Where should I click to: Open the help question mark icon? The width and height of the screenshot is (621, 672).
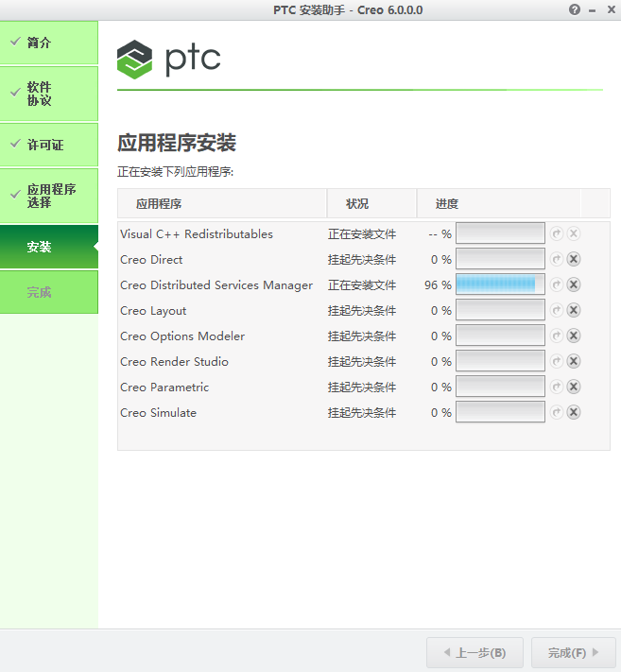[x=575, y=9]
